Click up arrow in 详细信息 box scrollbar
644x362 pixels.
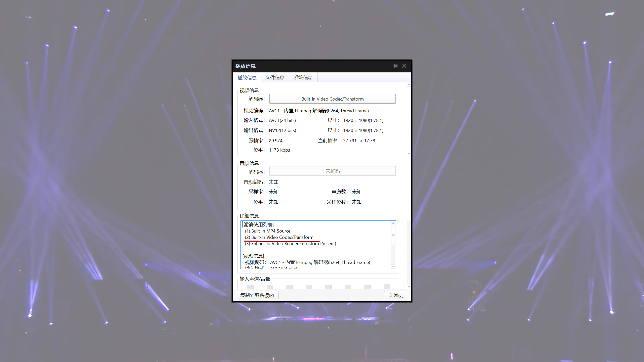click(x=393, y=223)
